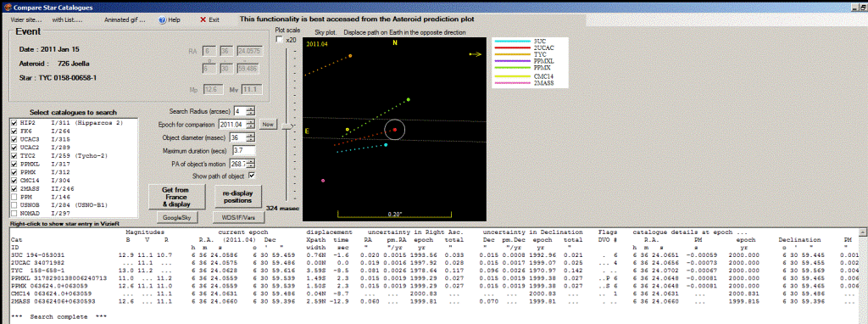Open the 'with List' menu
The height and width of the screenshot is (324, 868).
tap(67, 20)
